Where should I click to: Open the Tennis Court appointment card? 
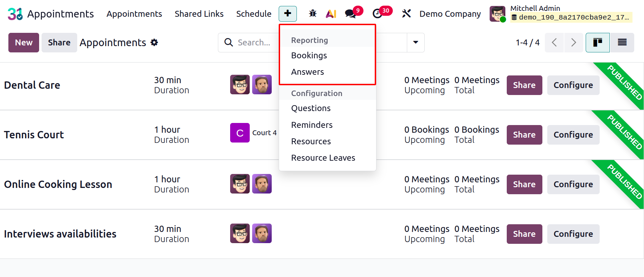click(34, 135)
